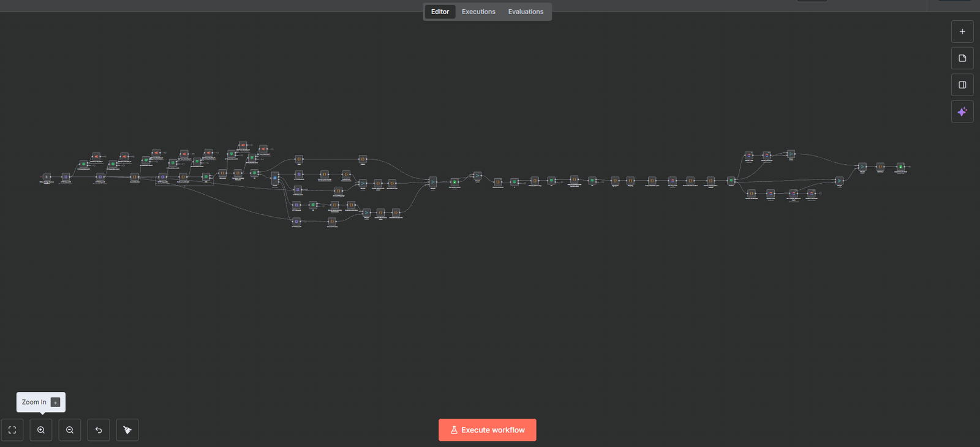Image resolution: width=980 pixels, height=447 pixels.
Task: Select the last green spreadsheet node on the right
Action: [x=900, y=167]
